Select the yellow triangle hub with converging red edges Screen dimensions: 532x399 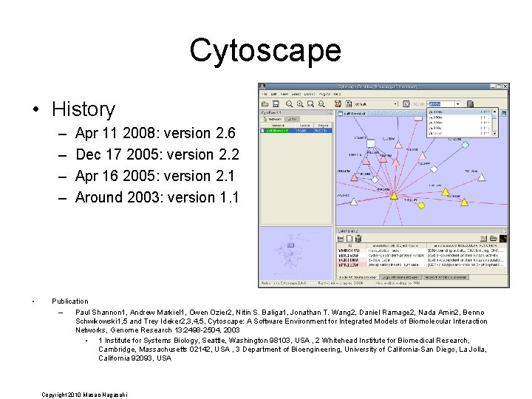point(394,196)
